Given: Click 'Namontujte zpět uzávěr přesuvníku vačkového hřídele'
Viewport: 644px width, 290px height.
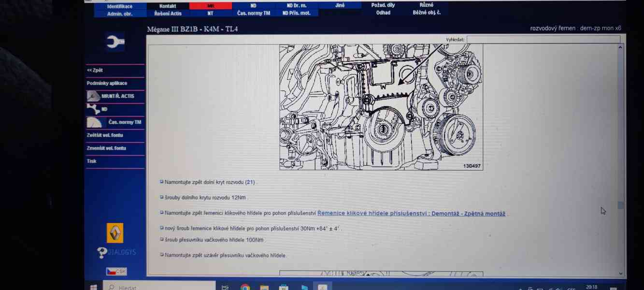Looking at the screenshot, I should tap(225, 255).
